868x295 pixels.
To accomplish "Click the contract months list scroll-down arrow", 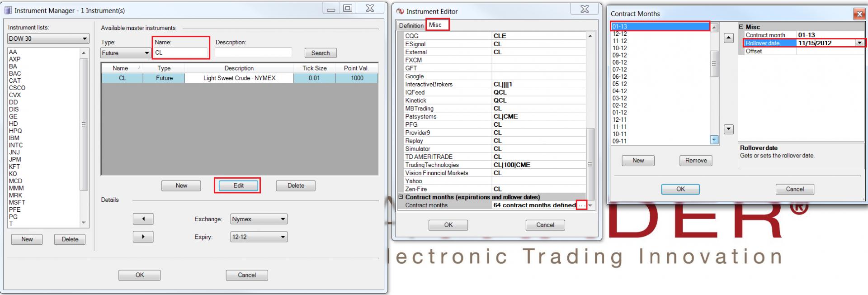I will point(714,140).
